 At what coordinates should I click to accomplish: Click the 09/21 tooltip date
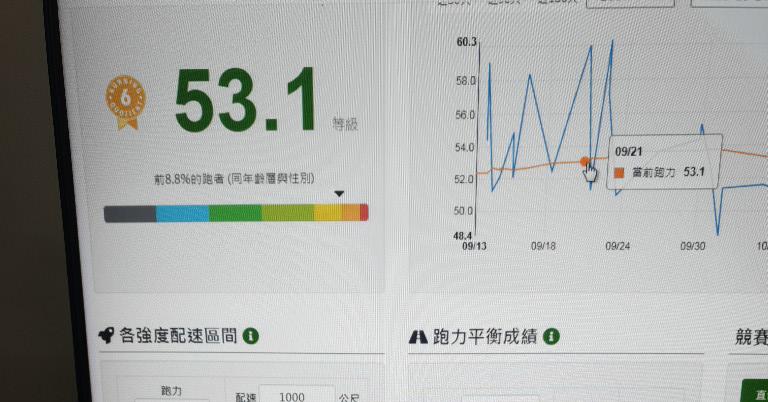tap(628, 151)
